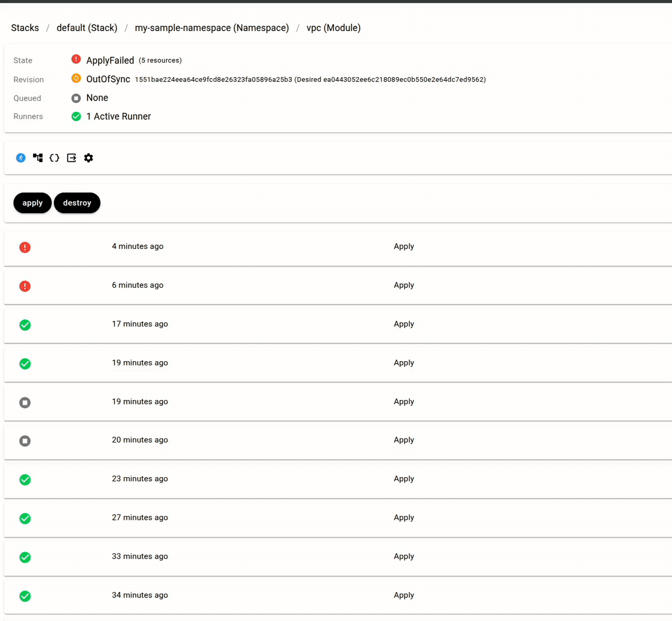Image resolution: width=672 pixels, height=621 pixels.
Task: Click the ApplyFailed state text
Action: pos(110,60)
